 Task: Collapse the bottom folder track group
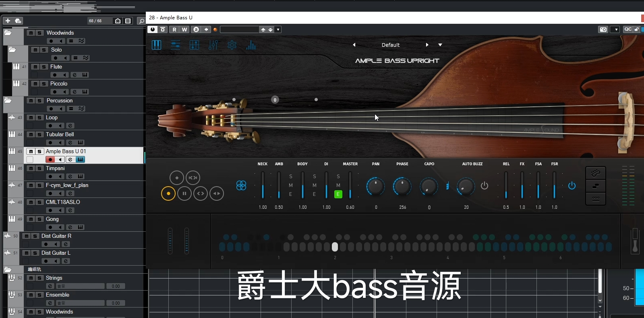pyautogui.click(x=8, y=269)
